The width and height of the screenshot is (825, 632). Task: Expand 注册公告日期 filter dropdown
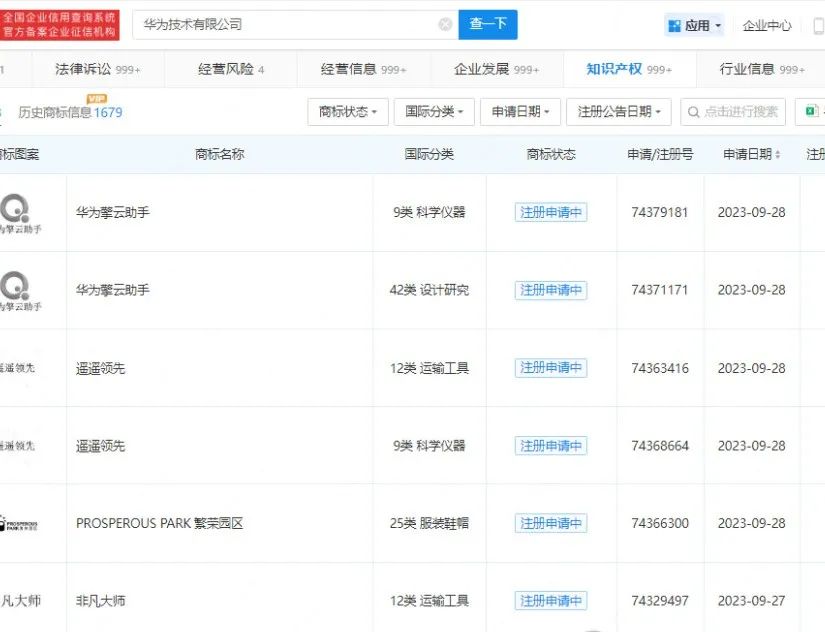tap(619, 112)
